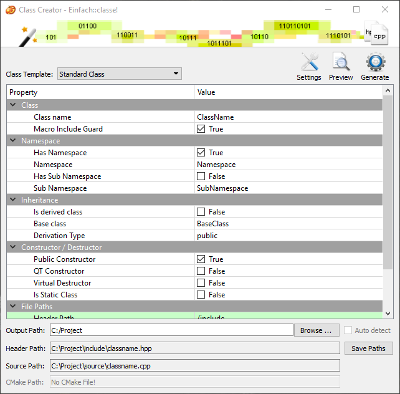Click the CMake Path field
The image size is (400, 394).
195,382
